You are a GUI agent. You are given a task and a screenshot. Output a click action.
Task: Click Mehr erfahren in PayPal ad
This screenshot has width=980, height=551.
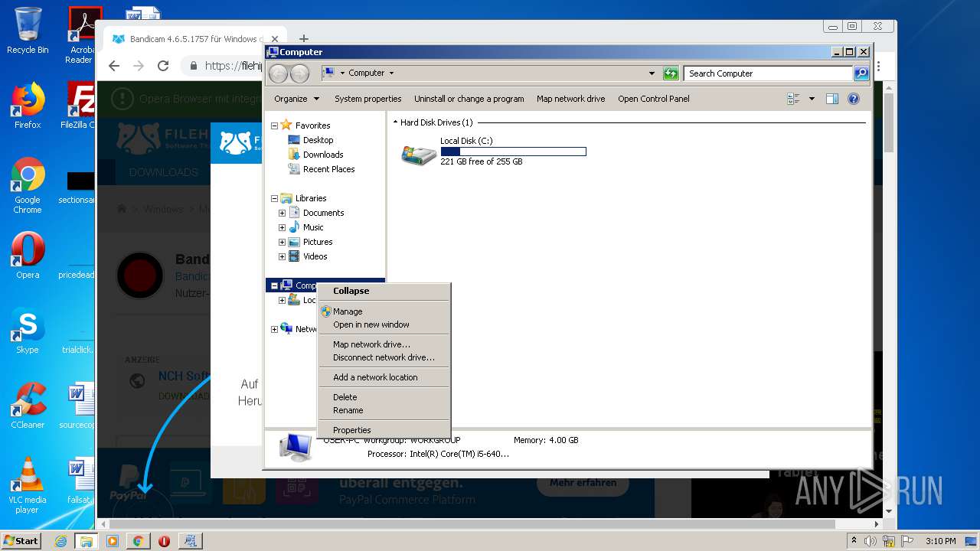pyautogui.click(x=583, y=483)
